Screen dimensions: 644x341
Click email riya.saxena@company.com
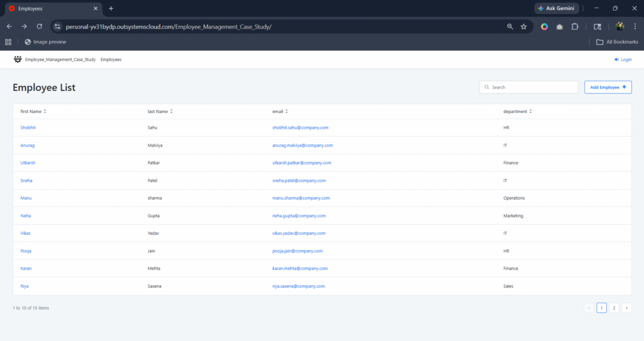[x=299, y=286]
